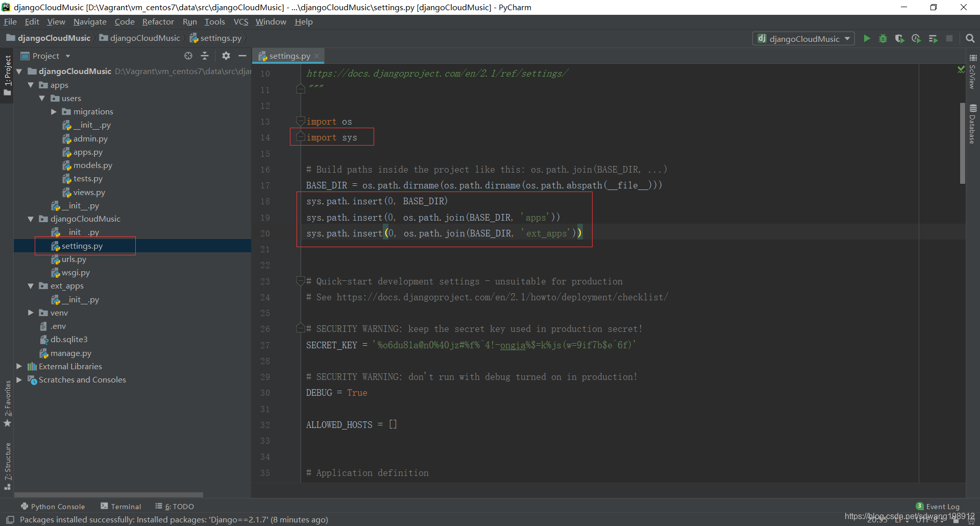Open the 6: TODO tool window
The height and width of the screenshot is (526, 980).
click(175, 507)
